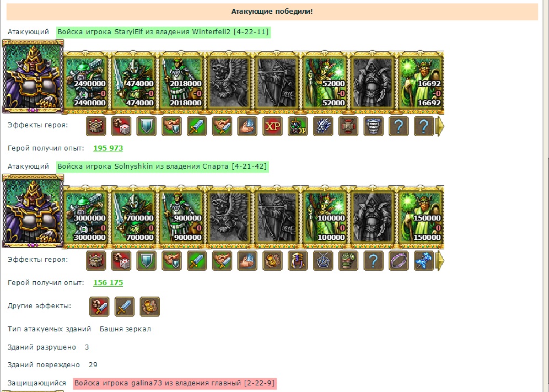Screen dimensions: 549x392
Task: Select StaryiElf's hero portrait
Action: pos(33,77)
